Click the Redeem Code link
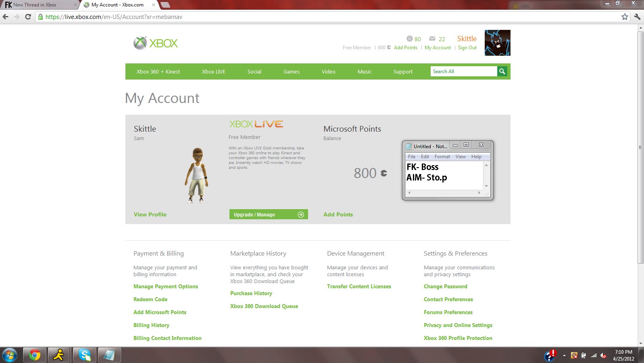Image resolution: width=644 pixels, height=363 pixels. pyautogui.click(x=150, y=299)
